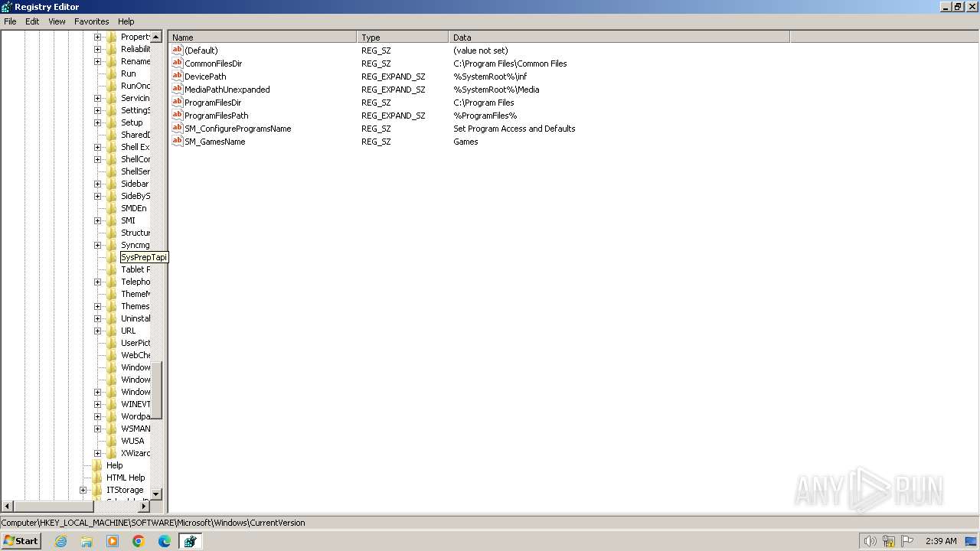Click data 'C:\Program Files\Common Files'
Image resolution: width=980 pixels, height=551 pixels.
(510, 64)
